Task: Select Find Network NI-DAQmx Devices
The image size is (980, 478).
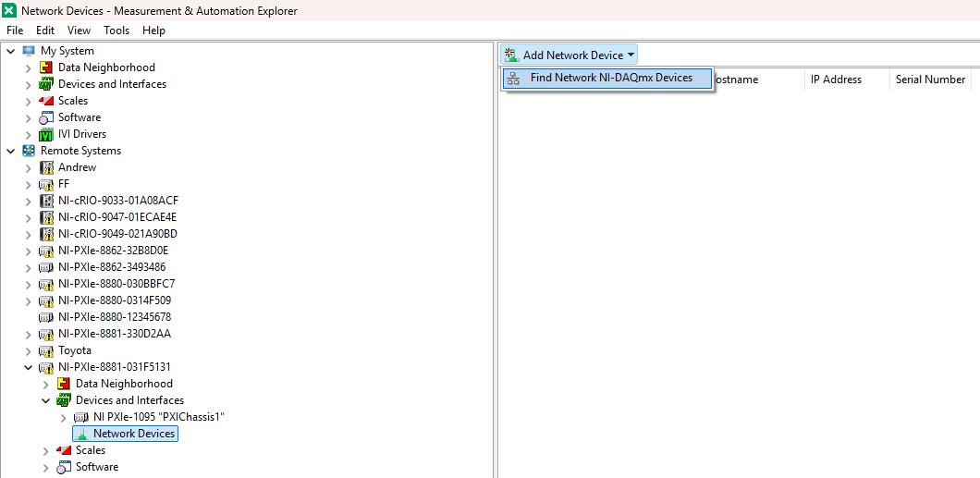Action: tap(610, 79)
